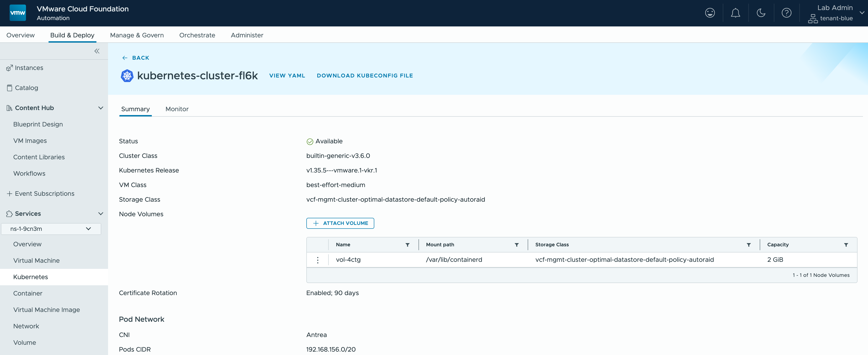This screenshot has height=355, width=868.
Task: Switch to the Orchestrate tab
Action: click(x=197, y=35)
